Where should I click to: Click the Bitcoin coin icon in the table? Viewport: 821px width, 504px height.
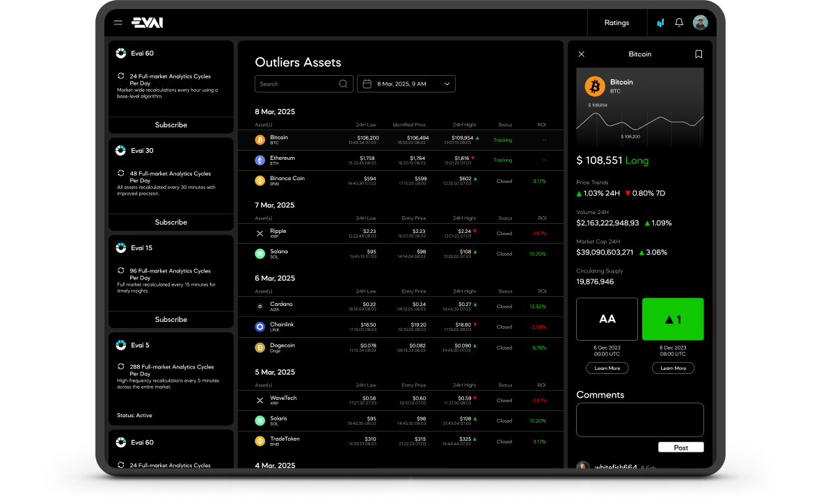(260, 140)
